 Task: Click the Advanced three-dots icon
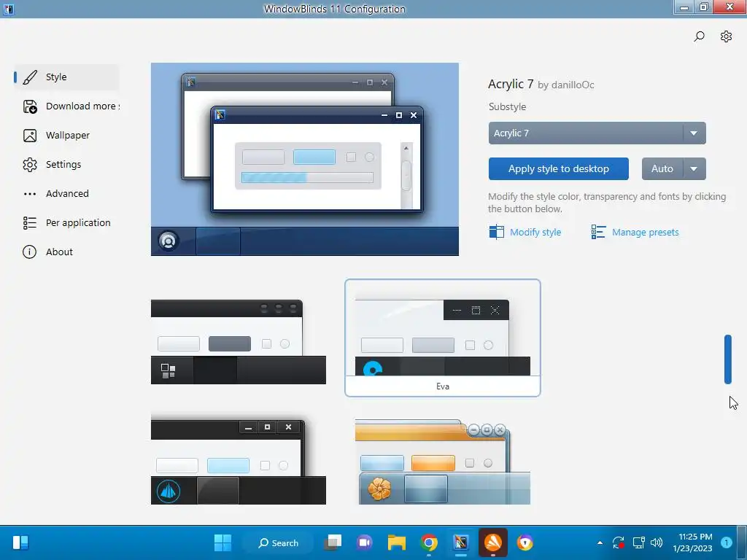point(30,194)
